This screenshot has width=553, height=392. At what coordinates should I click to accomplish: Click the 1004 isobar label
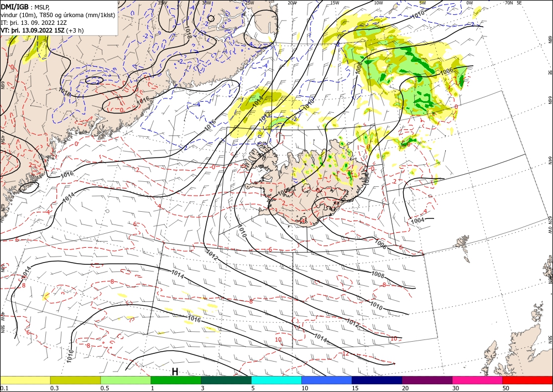pos(418,220)
